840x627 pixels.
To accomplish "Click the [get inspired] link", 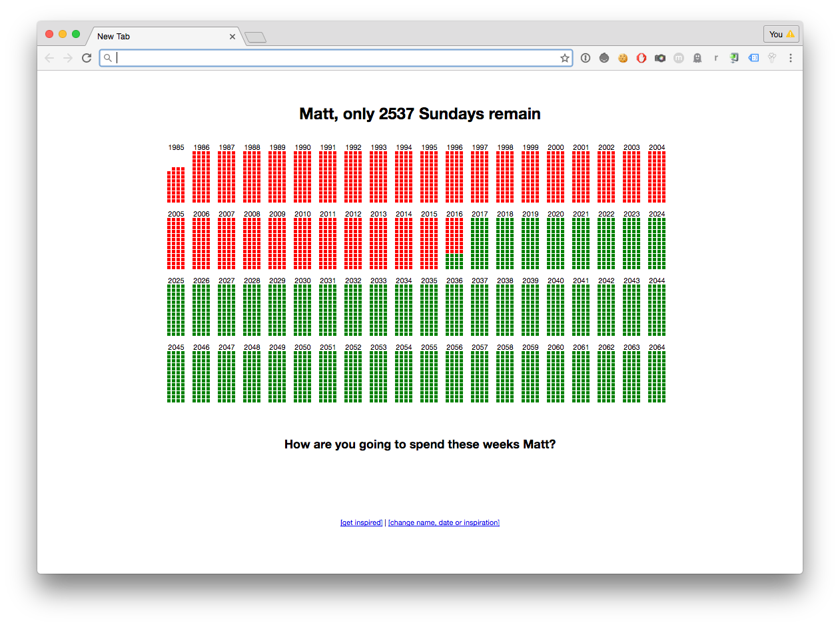I will click(x=361, y=522).
